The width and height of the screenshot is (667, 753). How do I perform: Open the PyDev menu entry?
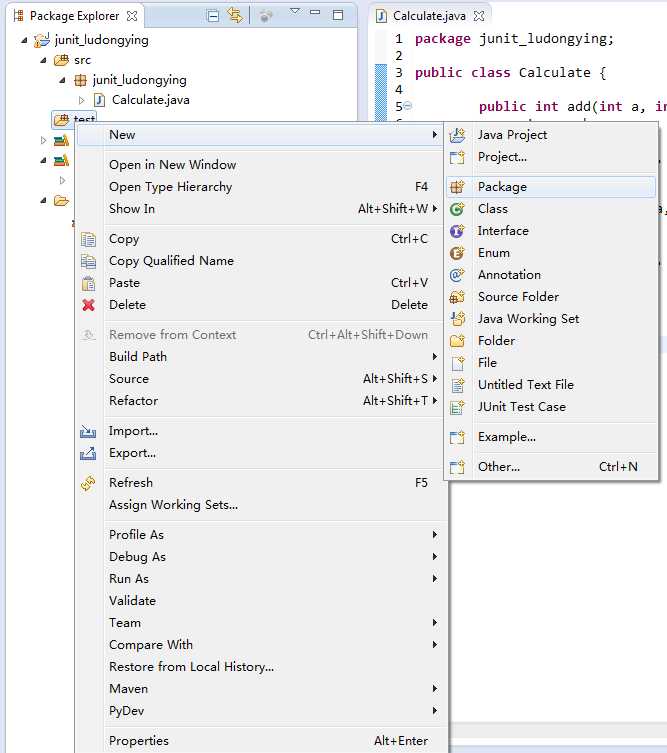pyautogui.click(x=260, y=711)
